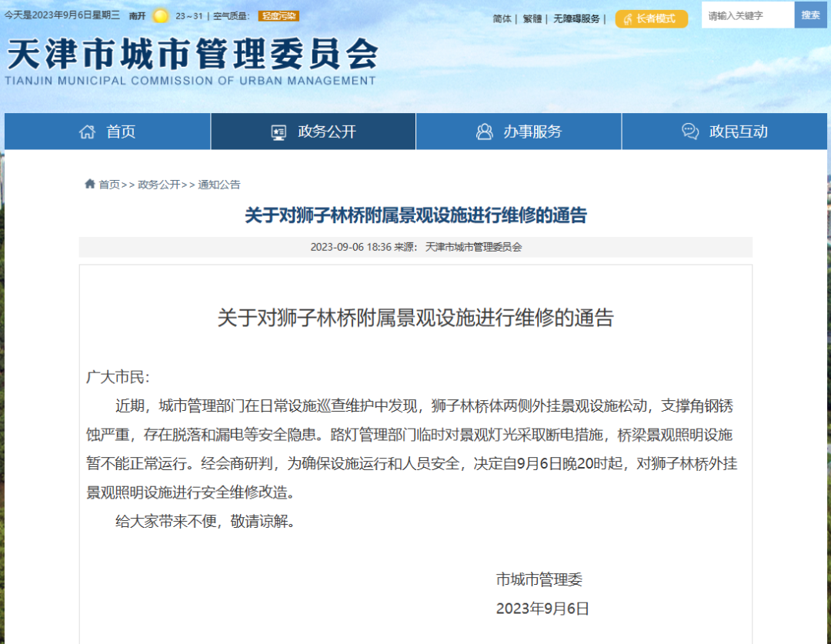Image resolution: width=831 pixels, height=644 pixels.
Task: Go to 通知公告 in the breadcrumb
Action: [x=219, y=185]
